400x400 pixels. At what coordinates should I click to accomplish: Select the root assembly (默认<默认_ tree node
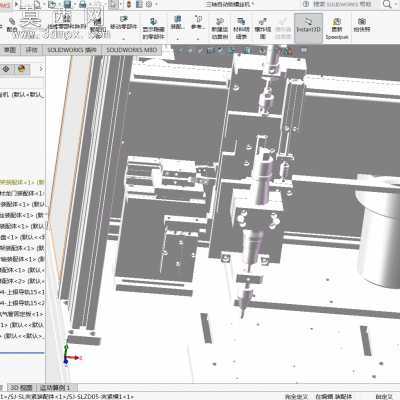point(22,95)
